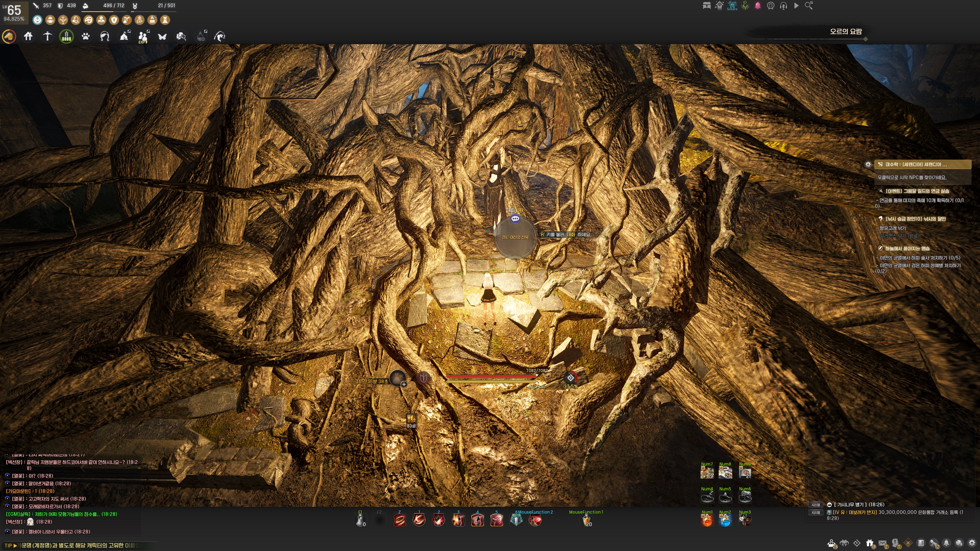This screenshot has height=551, width=980.
Task: Open the horse mount icon
Action: pos(9,36)
